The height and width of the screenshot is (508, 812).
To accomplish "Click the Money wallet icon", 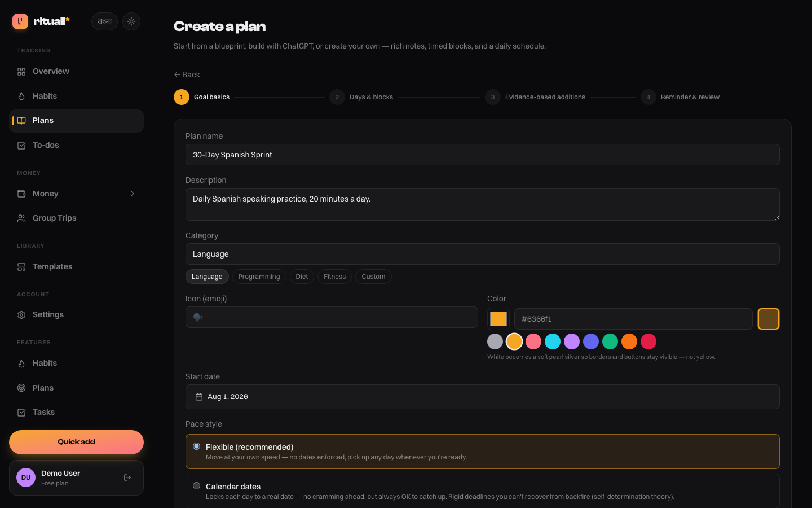I will pyautogui.click(x=21, y=194).
